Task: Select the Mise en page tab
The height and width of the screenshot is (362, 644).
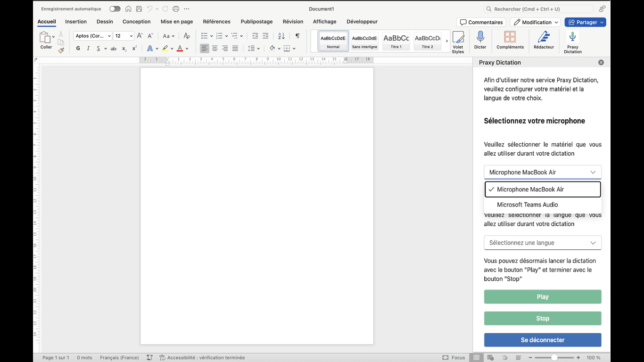Action: (177, 22)
